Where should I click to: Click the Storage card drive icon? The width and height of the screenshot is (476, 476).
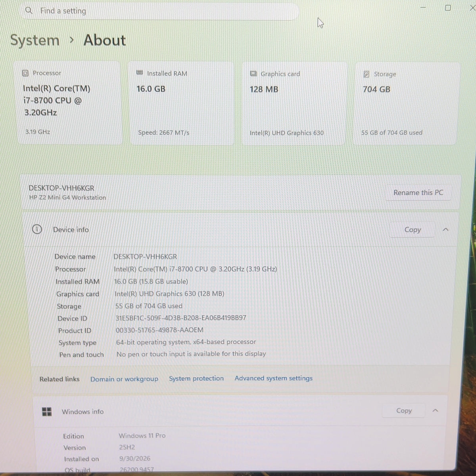pos(367,74)
